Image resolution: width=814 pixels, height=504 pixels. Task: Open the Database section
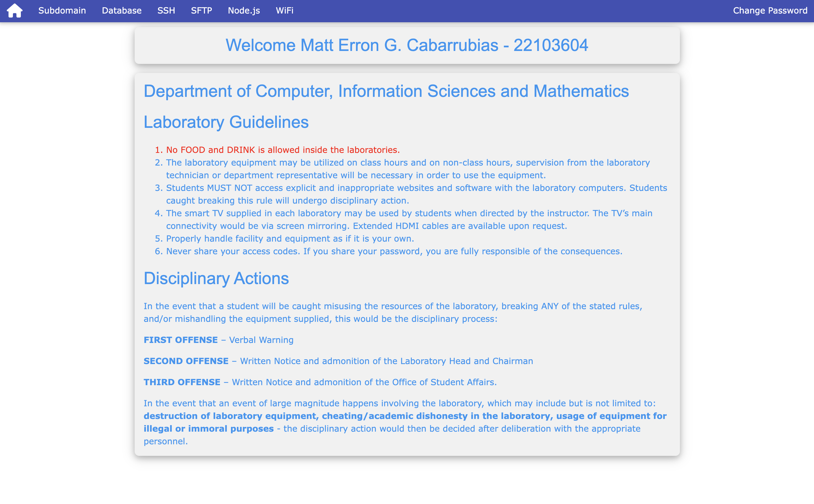click(x=122, y=11)
